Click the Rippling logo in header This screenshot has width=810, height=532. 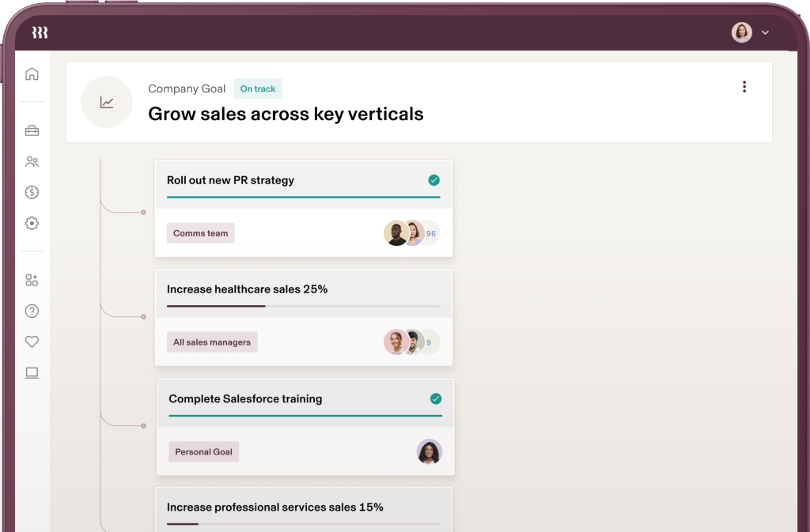[40, 32]
